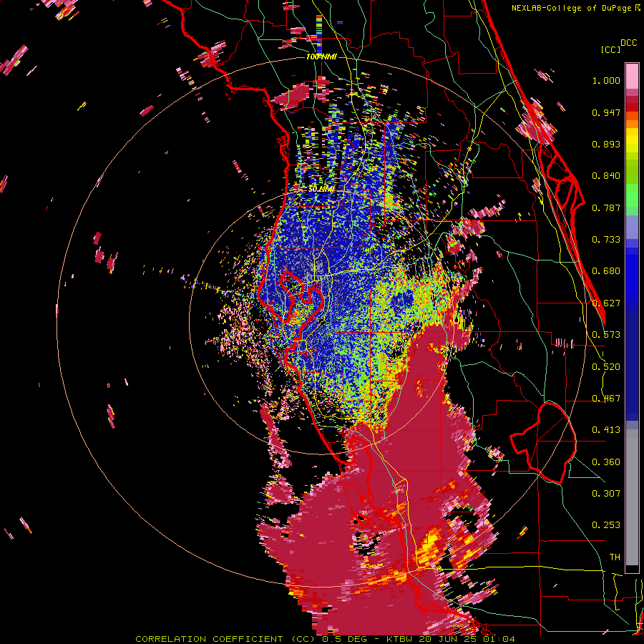This screenshot has height=644, width=644.
Task: Click the TH threshold label
Action: tap(615, 557)
